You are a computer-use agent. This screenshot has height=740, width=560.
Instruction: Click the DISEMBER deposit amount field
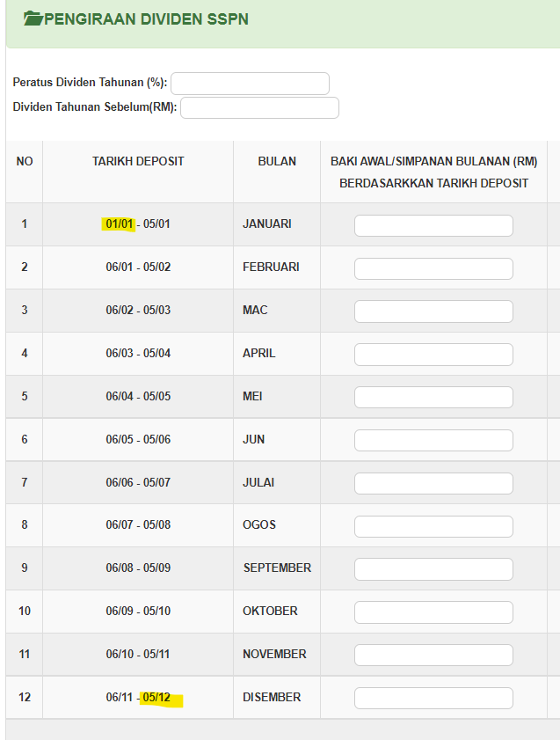433,698
